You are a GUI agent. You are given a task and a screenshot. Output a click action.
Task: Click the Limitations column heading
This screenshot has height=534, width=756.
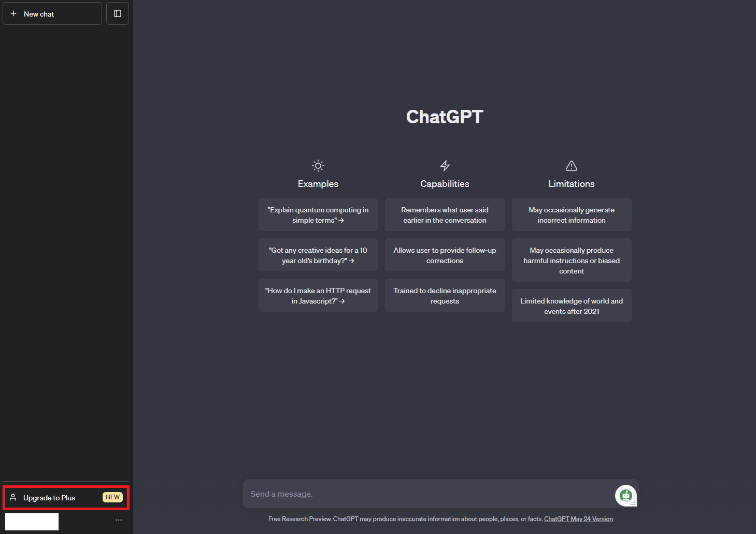pyautogui.click(x=572, y=184)
